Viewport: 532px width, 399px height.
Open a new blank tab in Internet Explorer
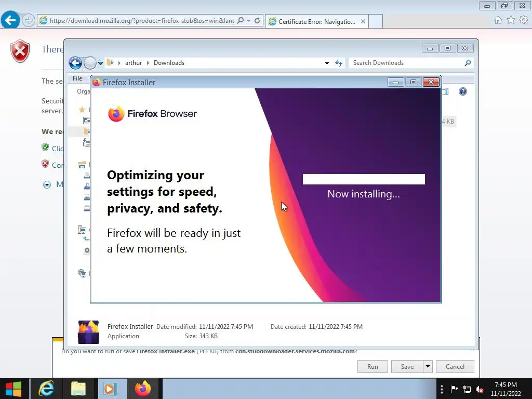pyautogui.click(x=376, y=21)
